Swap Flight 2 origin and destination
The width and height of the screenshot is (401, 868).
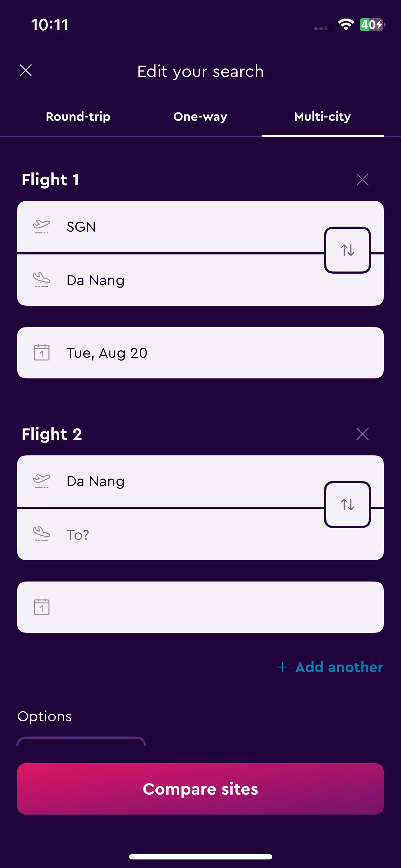tap(348, 505)
